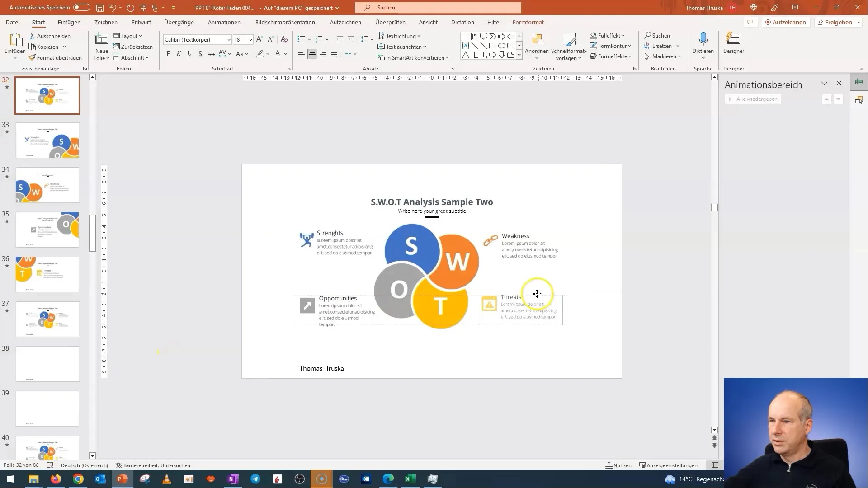Select slide 33 thumbnail
868x488 pixels.
[x=47, y=140]
